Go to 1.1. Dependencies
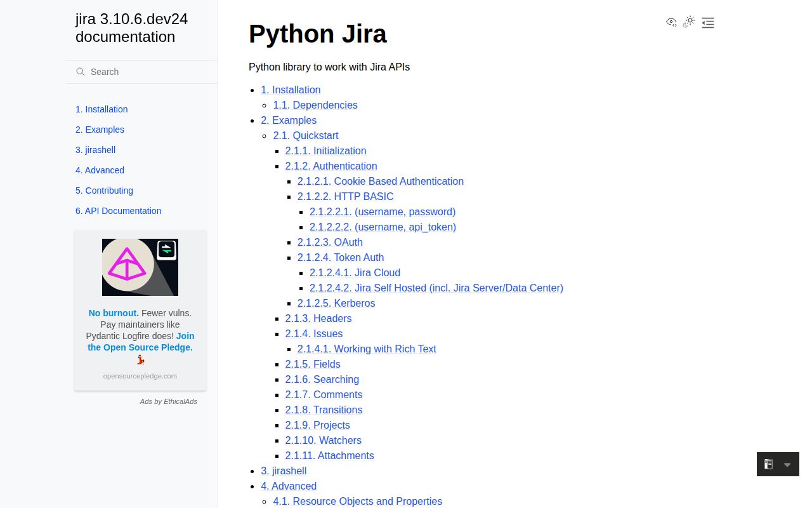This screenshot has height=508, width=812. pyautogui.click(x=315, y=105)
